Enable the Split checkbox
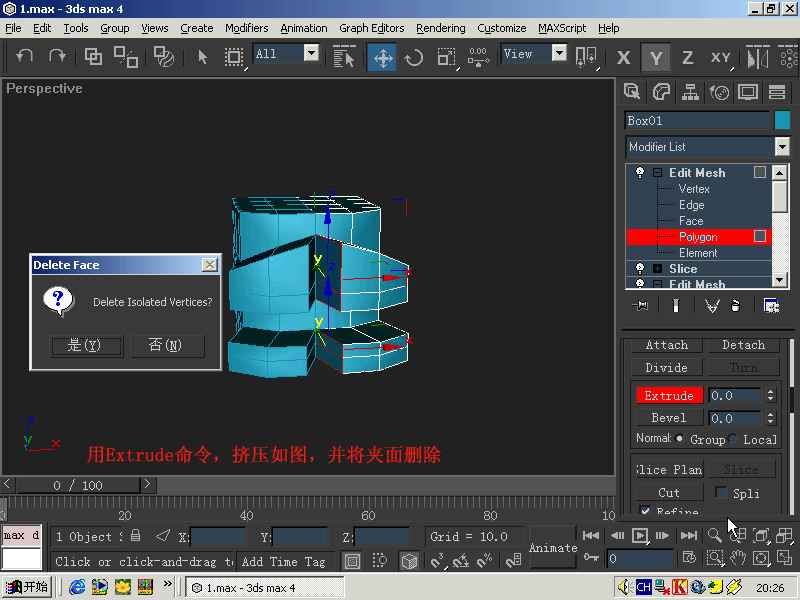The image size is (800, 600). 720,492
